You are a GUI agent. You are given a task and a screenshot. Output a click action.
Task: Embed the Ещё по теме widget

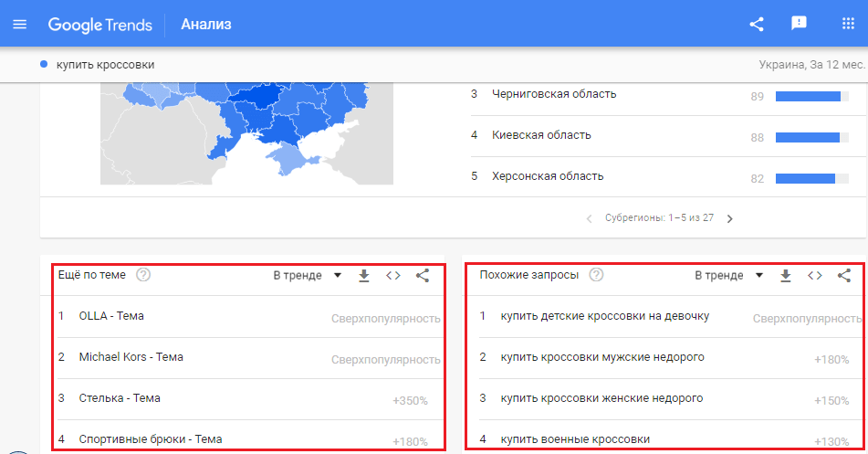(393, 276)
